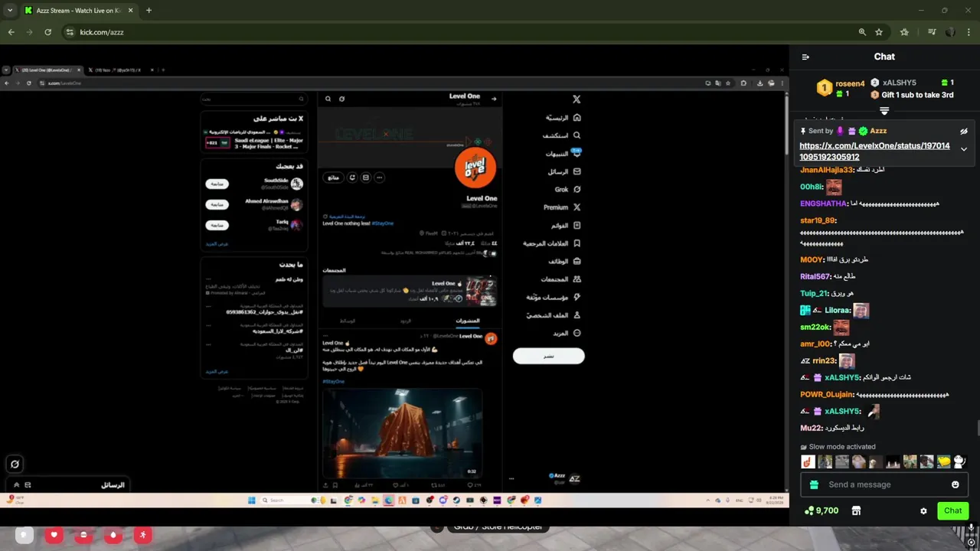Open roseen4's leaderboard entry
Image resolution: width=980 pixels, height=551 pixels.
pos(840,88)
